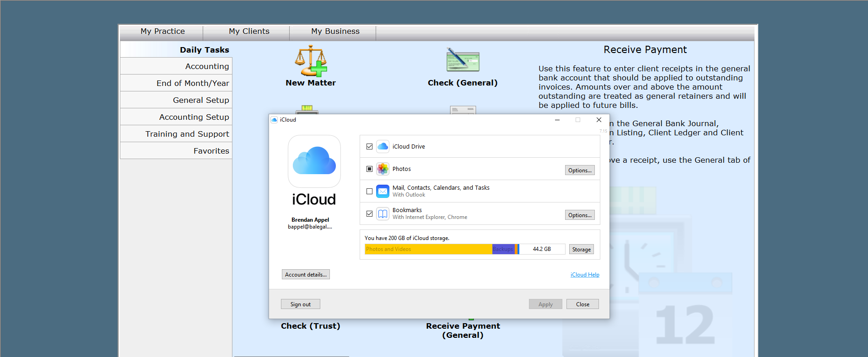Click the iCloud Drive cloud icon

(x=383, y=146)
